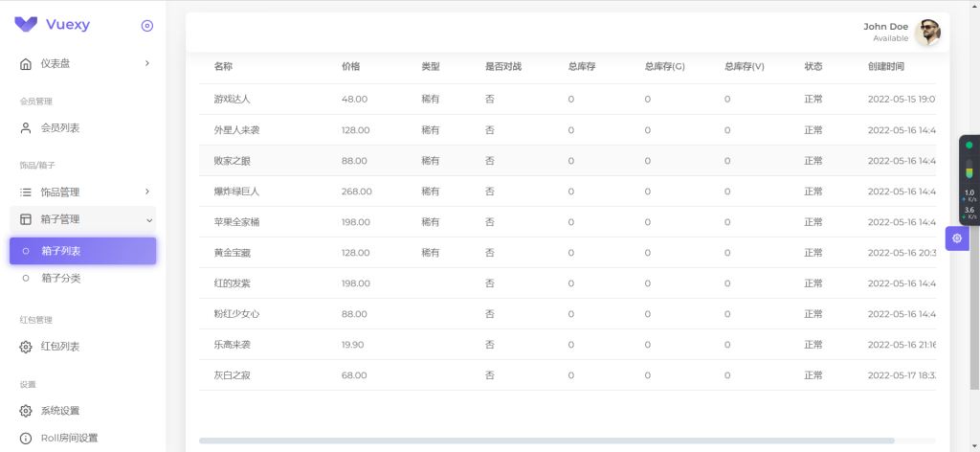The height and width of the screenshot is (452, 980).
Task: Expand the 饰品管理 submenu arrow
Action: pos(146,192)
